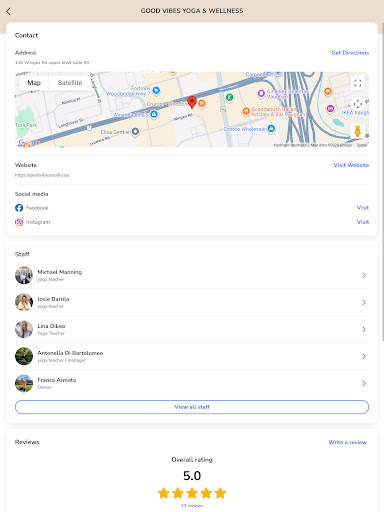The height and width of the screenshot is (512, 384).
Task: Click the five-star rating display
Action: coord(192,493)
